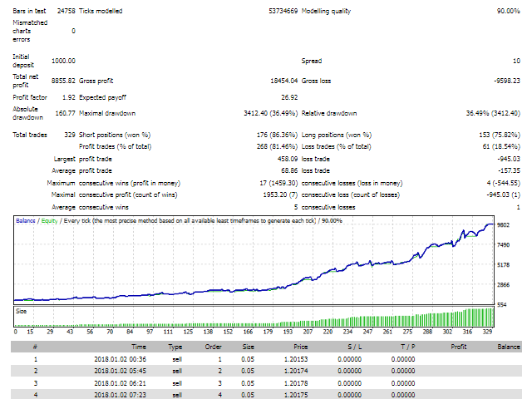Screen dimensions: 532x399
Task: Click the price cell 1.20174
Action: click(x=296, y=371)
